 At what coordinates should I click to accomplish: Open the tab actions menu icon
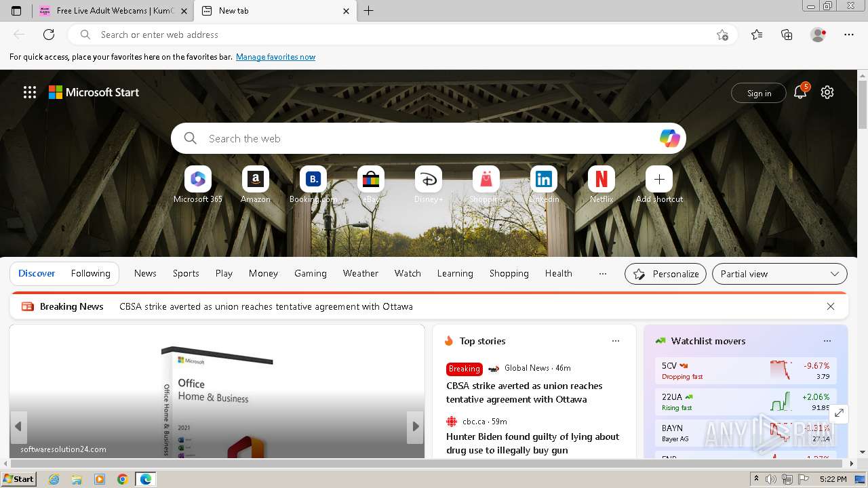(x=16, y=11)
